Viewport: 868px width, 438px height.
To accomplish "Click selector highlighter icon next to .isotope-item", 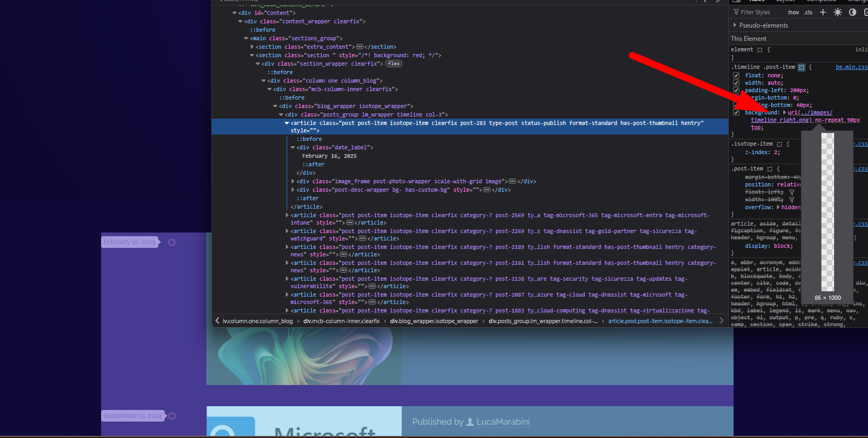I will pos(779,144).
